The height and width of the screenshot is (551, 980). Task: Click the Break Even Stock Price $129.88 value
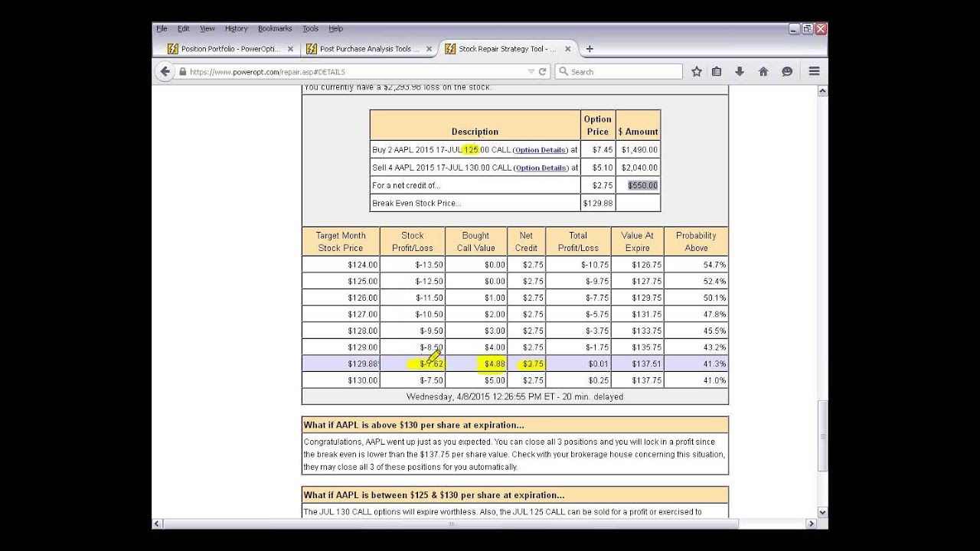click(x=597, y=204)
